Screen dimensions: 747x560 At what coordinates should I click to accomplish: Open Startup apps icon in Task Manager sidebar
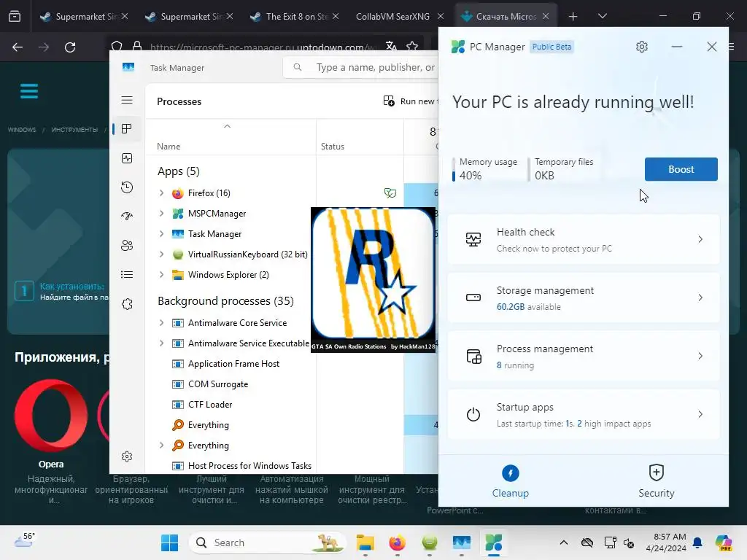point(127,216)
